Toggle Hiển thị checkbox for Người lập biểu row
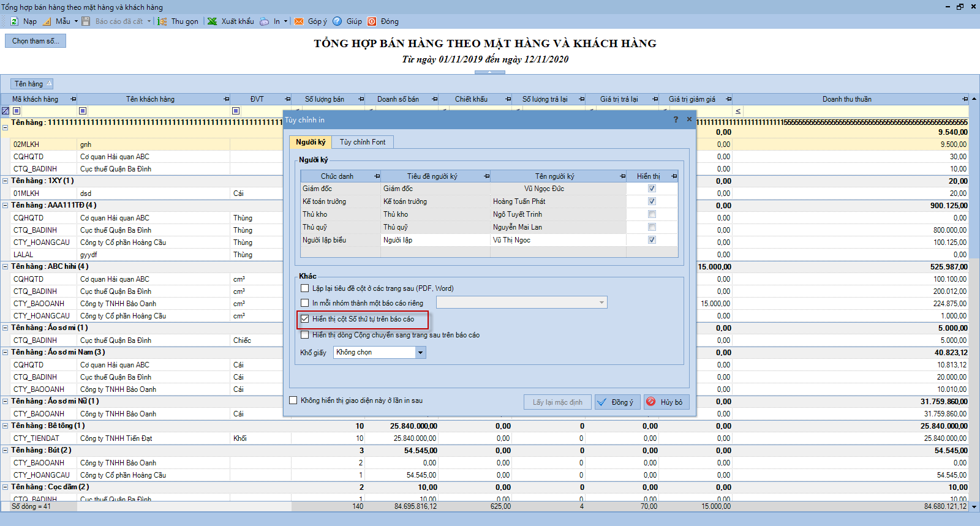 pos(652,240)
